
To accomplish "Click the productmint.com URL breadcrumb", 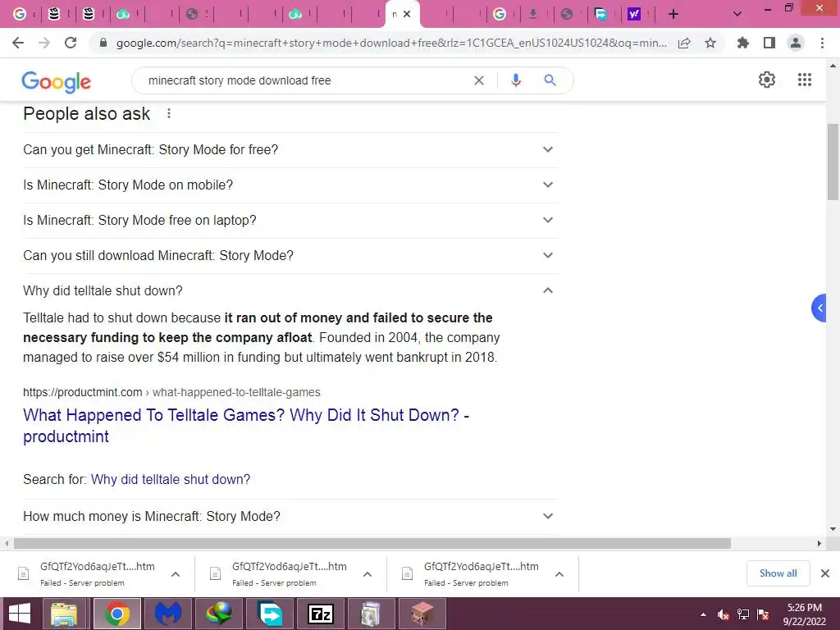I will [171, 392].
